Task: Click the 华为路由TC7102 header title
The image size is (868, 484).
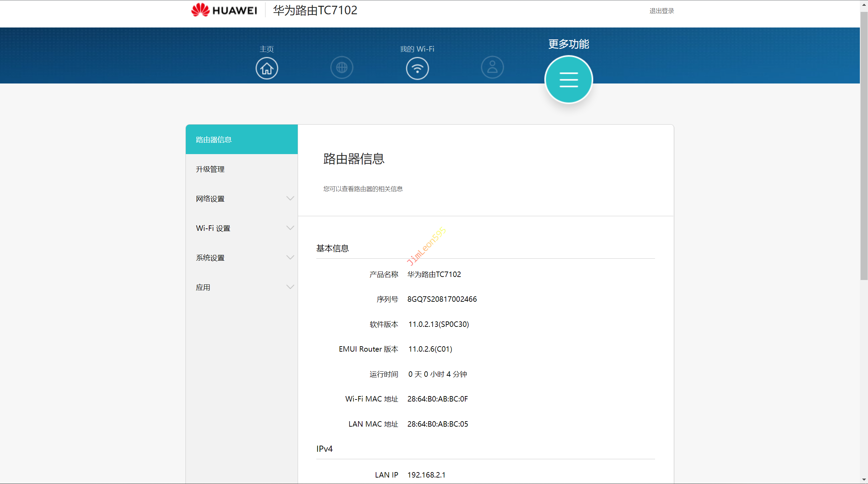Action: point(315,10)
